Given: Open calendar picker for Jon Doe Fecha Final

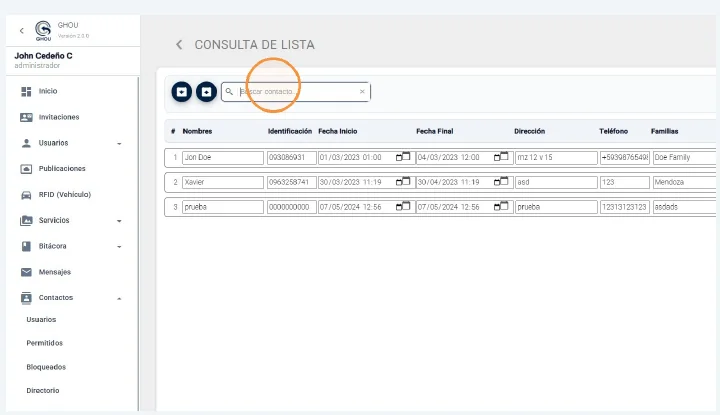Looking at the screenshot, I should (501, 157).
